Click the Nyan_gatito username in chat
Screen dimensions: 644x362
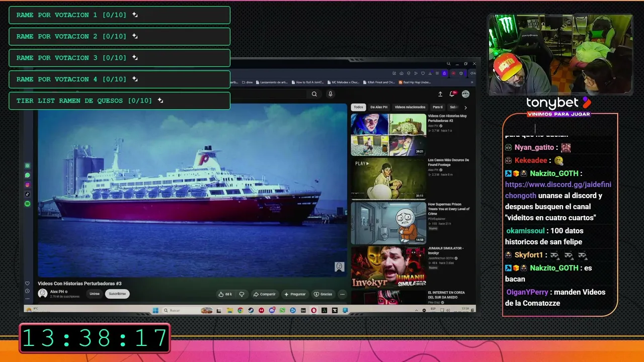[x=534, y=147]
